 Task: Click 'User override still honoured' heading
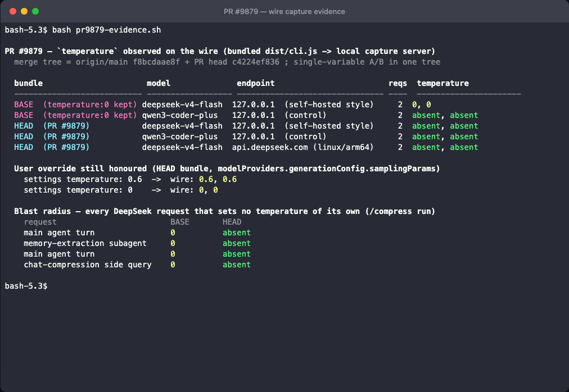[x=80, y=168]
